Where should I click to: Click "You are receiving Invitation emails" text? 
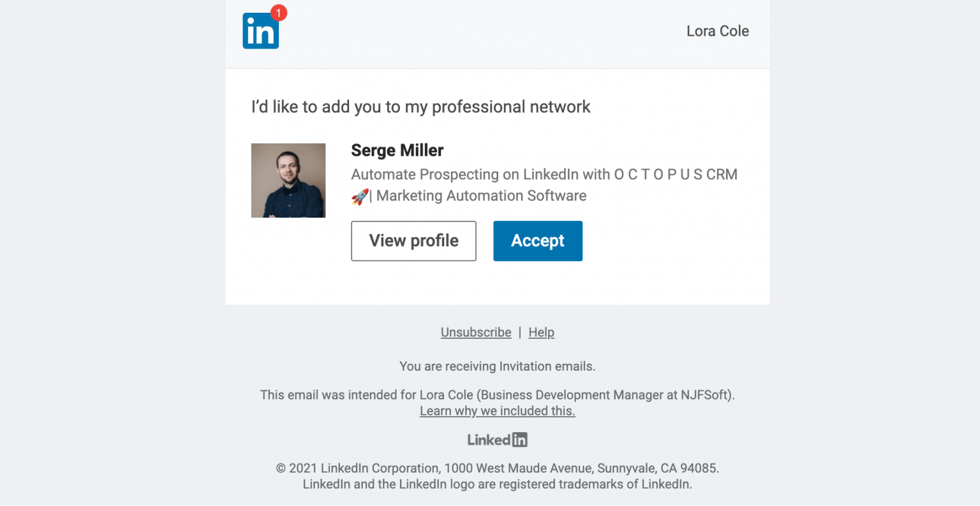[497, 366]
